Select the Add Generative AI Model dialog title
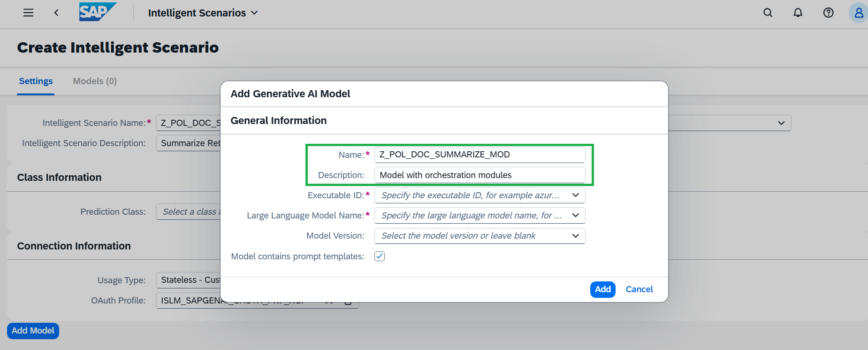 (x=290, y=94)
